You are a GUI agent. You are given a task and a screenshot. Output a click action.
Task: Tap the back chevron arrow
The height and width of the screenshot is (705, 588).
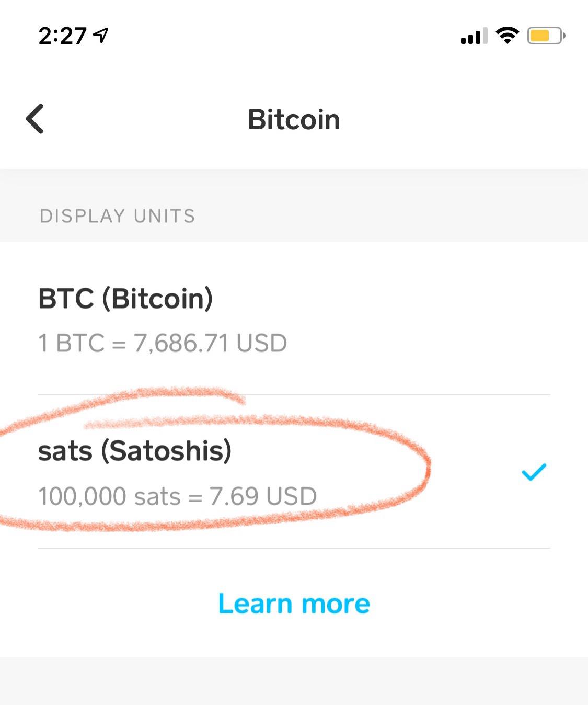tap(35, 119)
